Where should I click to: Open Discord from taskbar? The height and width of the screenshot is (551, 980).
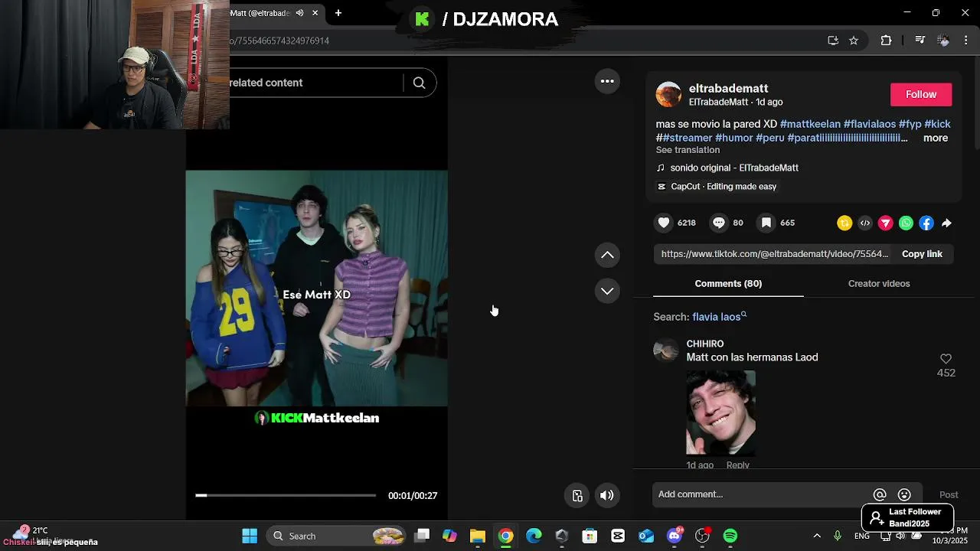tap(675, 536)
